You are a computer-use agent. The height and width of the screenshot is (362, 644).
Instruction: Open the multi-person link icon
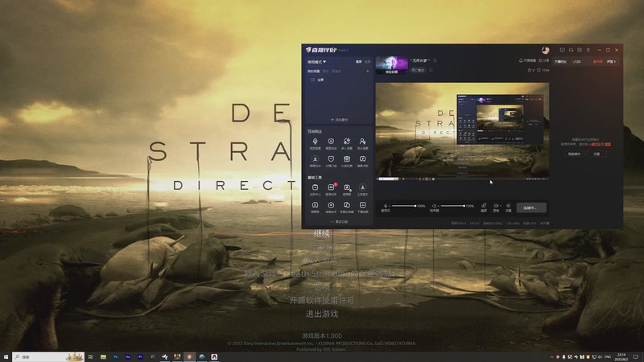(347, 143)
